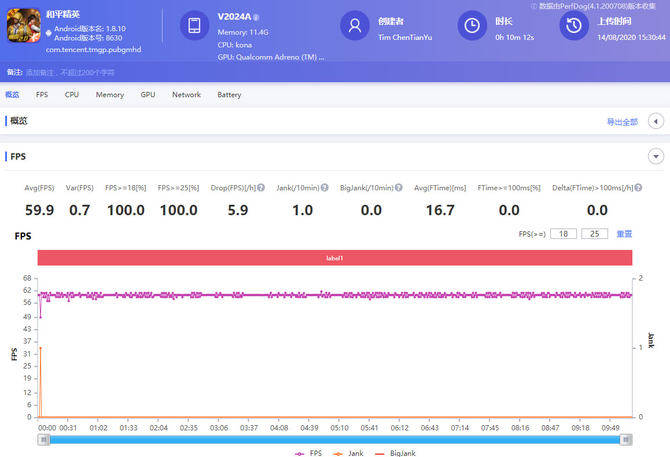Screen dimensions: 670x457
Task: Click help icon next to Delta(FTime)
Action: point(636,187)
